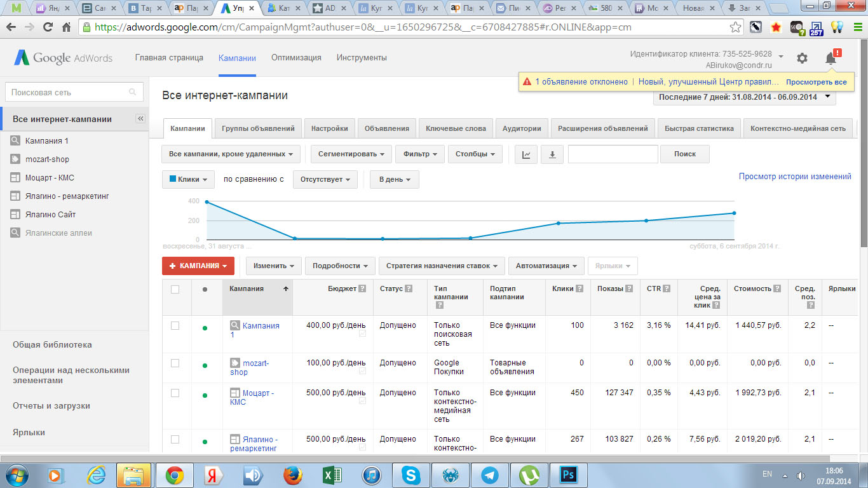This screenshot has height=488, width=868.
Task: Click the green status dot for Кампания 1
Action: click(205, 329)
